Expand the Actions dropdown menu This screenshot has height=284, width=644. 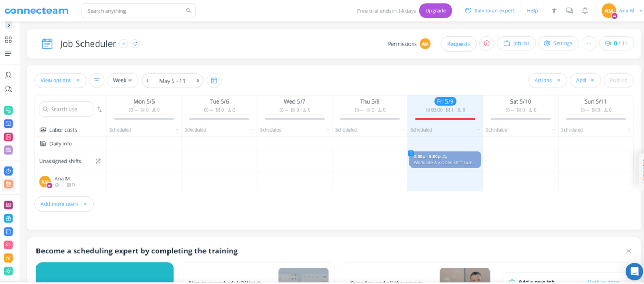547,81
